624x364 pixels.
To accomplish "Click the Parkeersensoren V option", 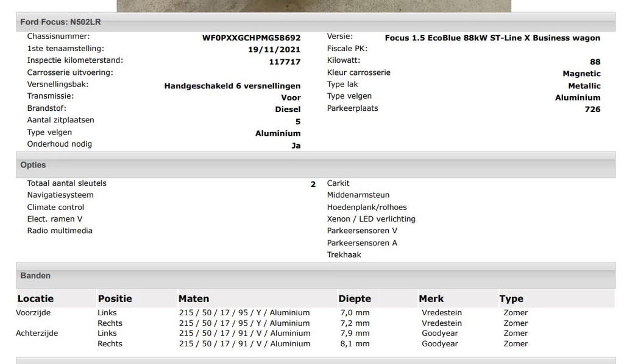I will [362, 231].
